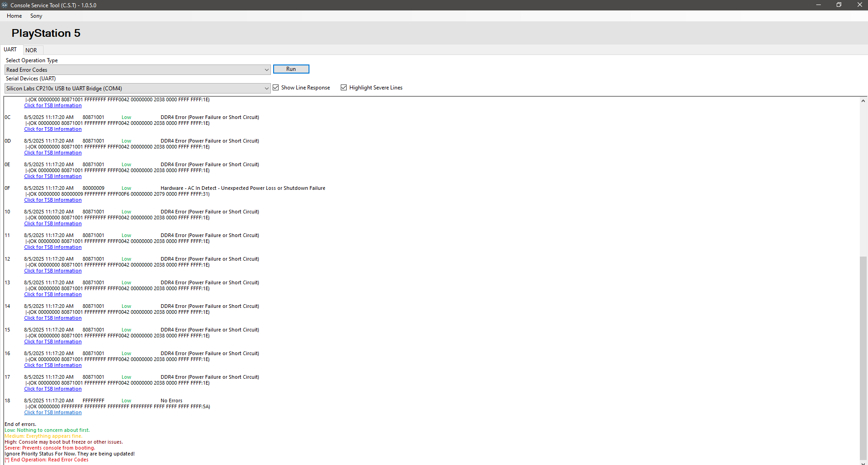The width and height of the screenshot is (868, 465).
Task: Click DDR4 Error description in row 0C
Action: click(x=210, y=118)
